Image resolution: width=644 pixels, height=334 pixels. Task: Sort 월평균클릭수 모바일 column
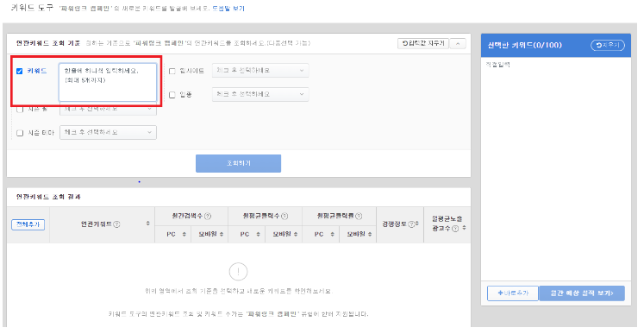pos(296,234)
